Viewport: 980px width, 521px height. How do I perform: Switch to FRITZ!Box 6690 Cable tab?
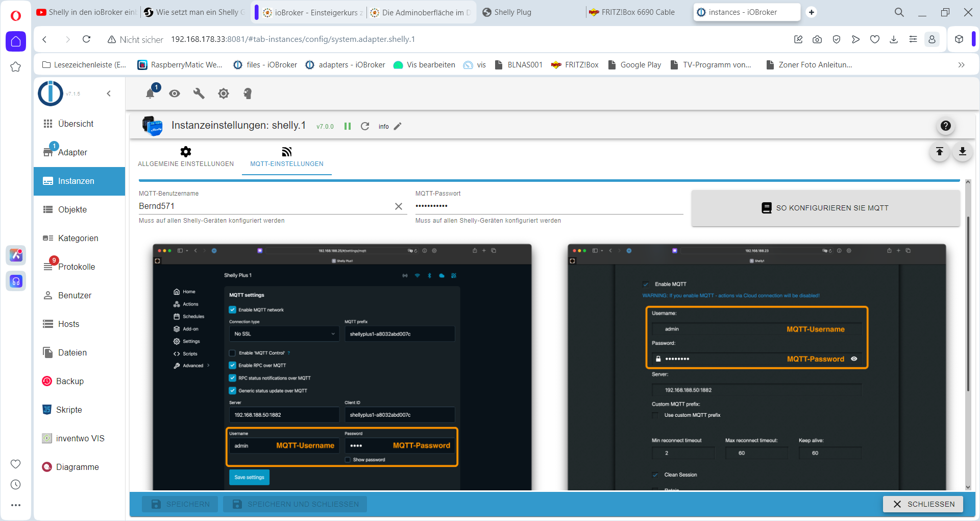(632, 12)
